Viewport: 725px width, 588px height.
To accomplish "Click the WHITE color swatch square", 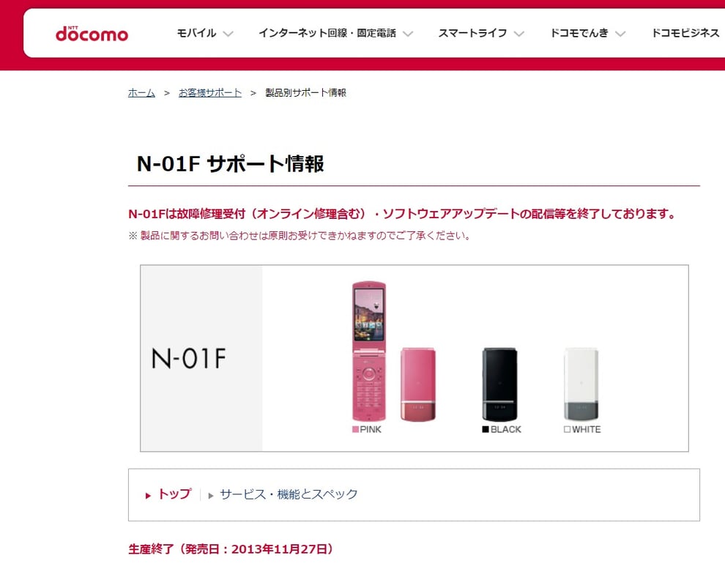I will pos(567,430).
